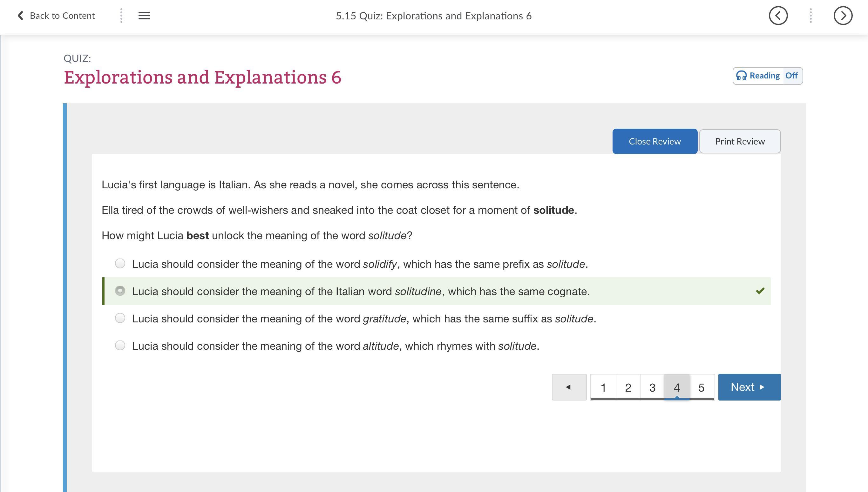Click the vertical dots between navigation arrows

pos(810,16)
